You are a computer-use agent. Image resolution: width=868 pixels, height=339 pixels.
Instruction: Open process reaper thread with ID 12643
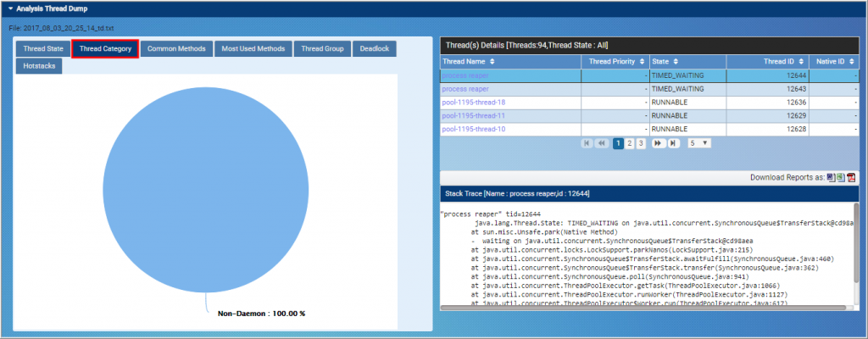465,89
